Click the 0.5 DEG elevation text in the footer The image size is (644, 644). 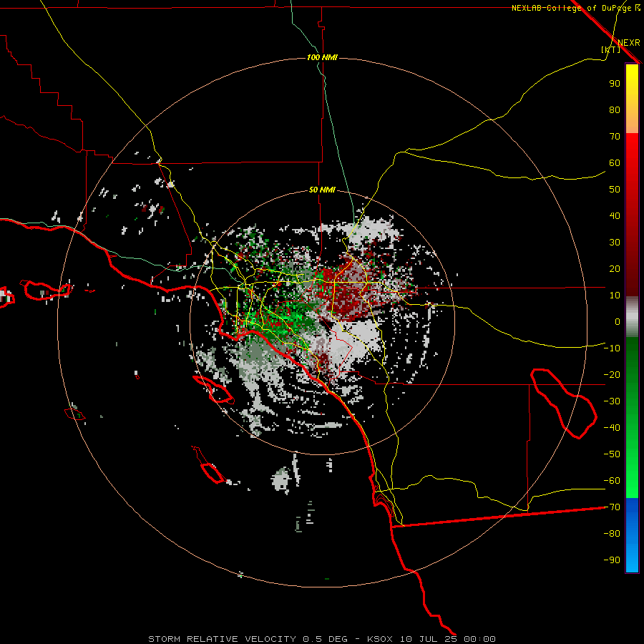pos(325,639)
